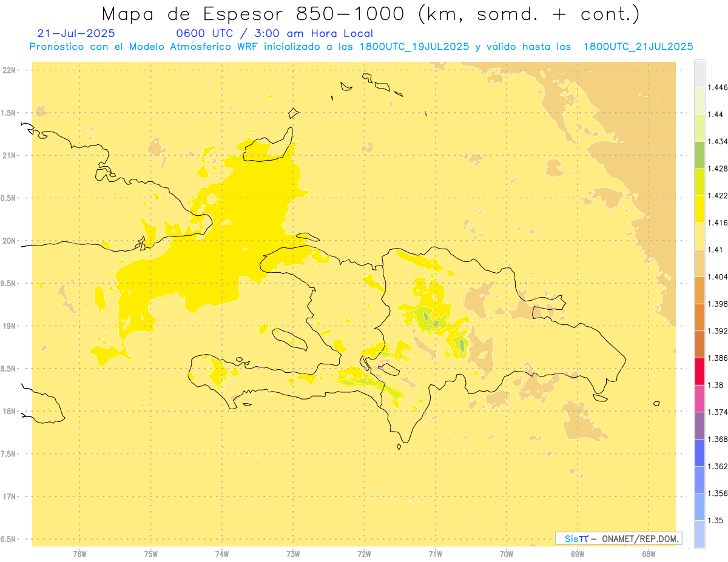The width and height of the screenshot is (728, 562).
Task: Click the legend value '1.422'
Action: click(x=717, y=196)
